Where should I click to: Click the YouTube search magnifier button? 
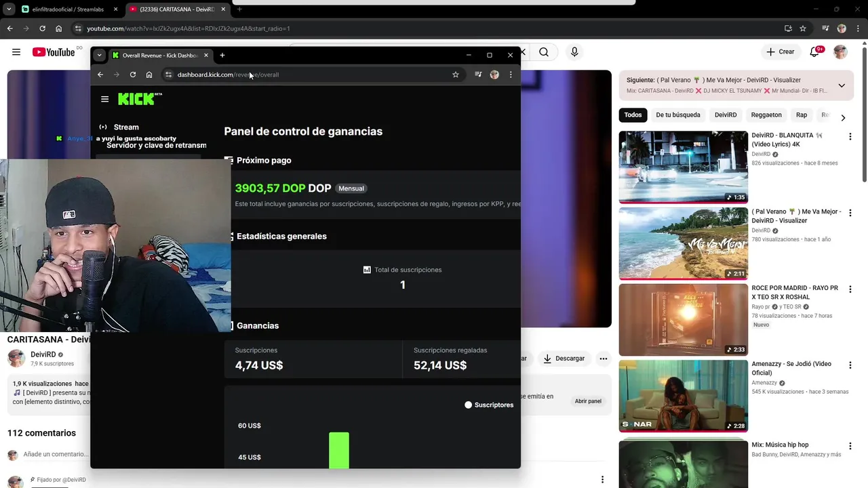(x=544, y=52)
